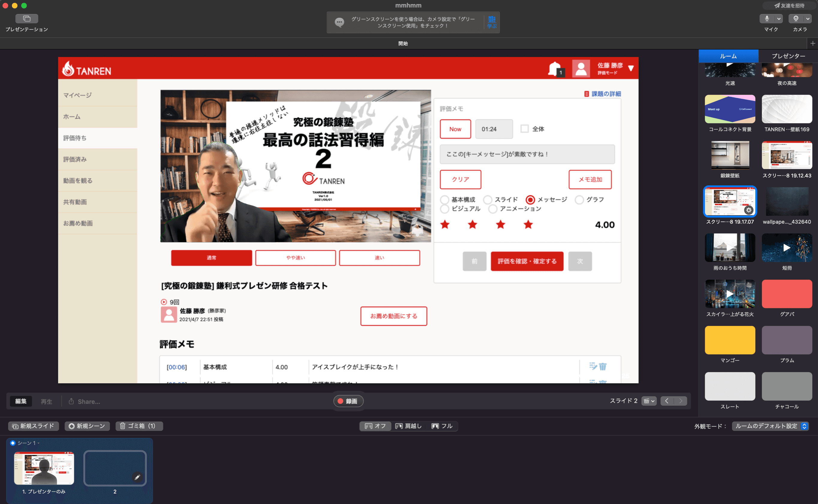The width and height of the screenshot is (818, 504).
Task: Switch to the ルーム tab
Action: coord(728,56)
